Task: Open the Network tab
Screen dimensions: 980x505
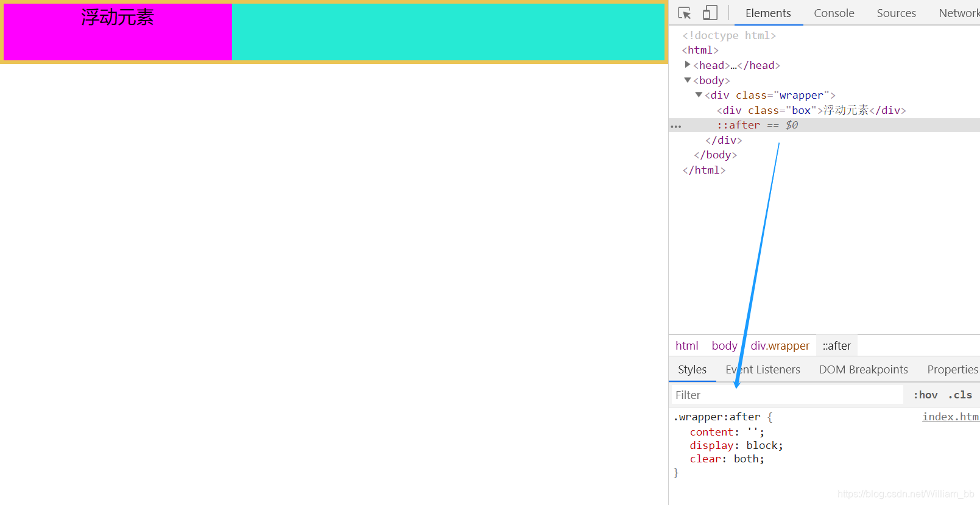Action: 959,13
